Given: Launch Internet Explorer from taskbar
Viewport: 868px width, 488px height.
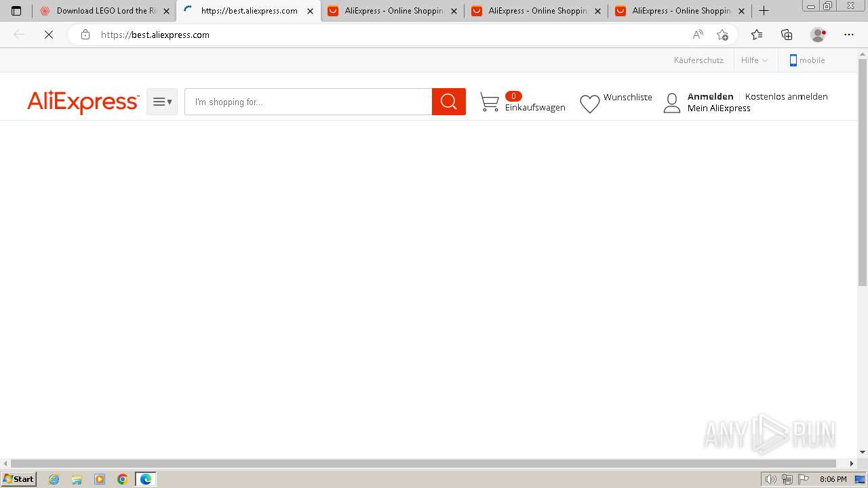Looking at the screenshot, I should coord(54,479).
